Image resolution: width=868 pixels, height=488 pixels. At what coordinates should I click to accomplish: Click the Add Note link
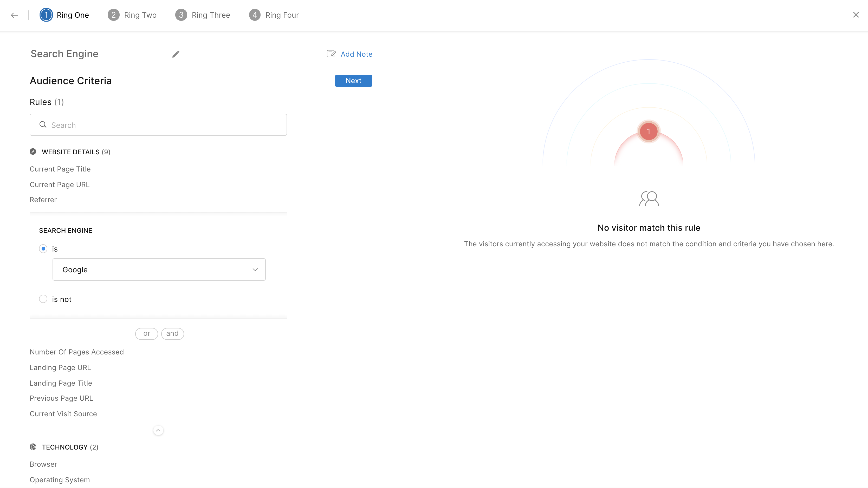[x=356, y=54]
